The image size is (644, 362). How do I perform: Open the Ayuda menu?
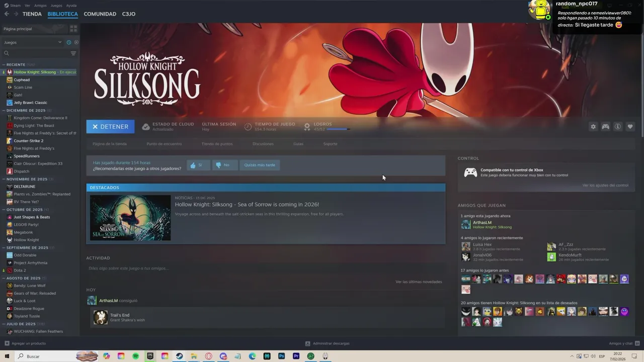(71, 6)
